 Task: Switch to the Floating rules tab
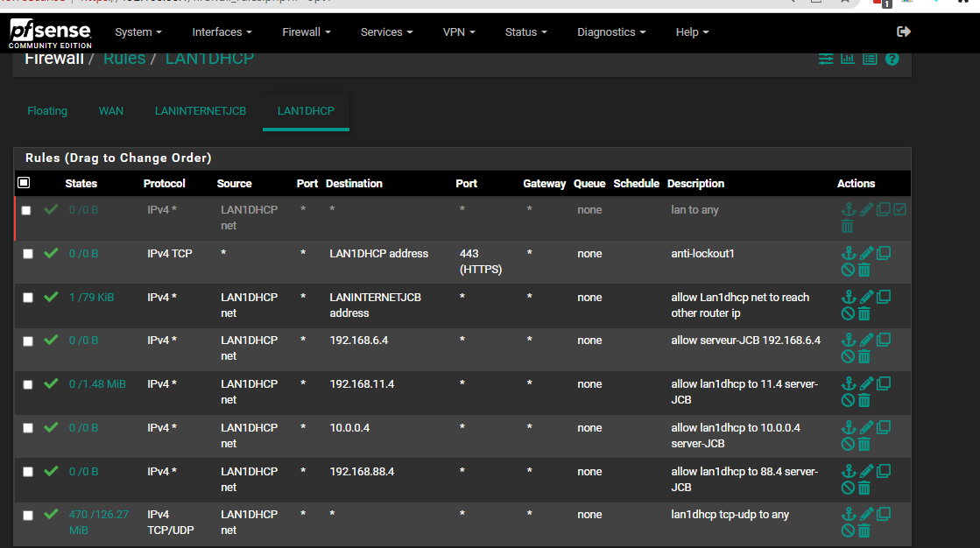click(x=47, y=110)
